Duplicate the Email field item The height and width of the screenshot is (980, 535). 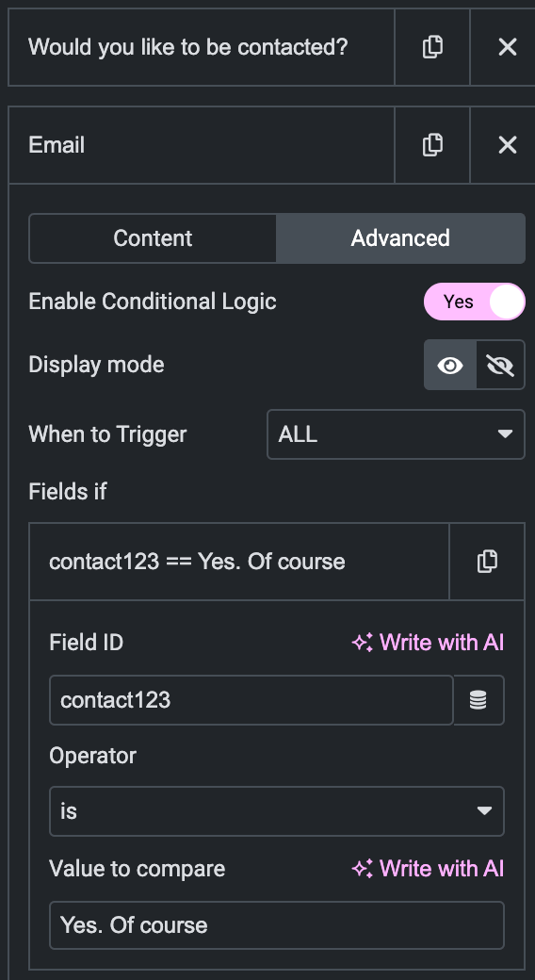432,145
